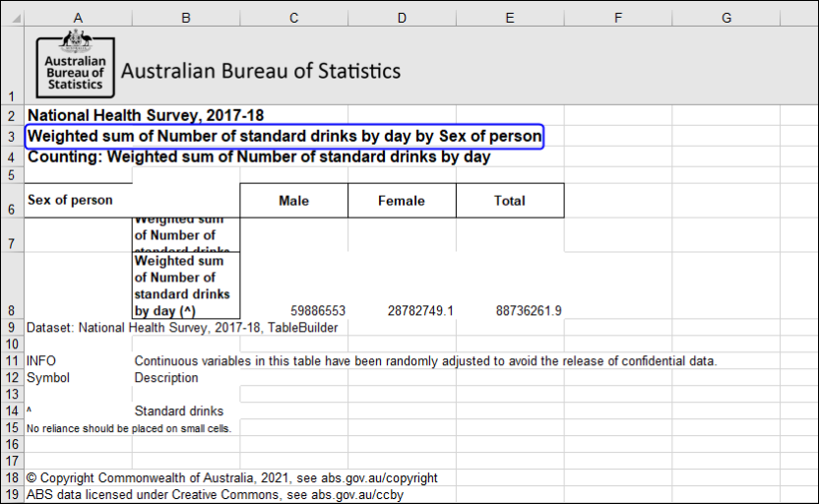Select row 19 header
Image resolution: width=819 pixels, height=504 pixels.
(12, 494)
